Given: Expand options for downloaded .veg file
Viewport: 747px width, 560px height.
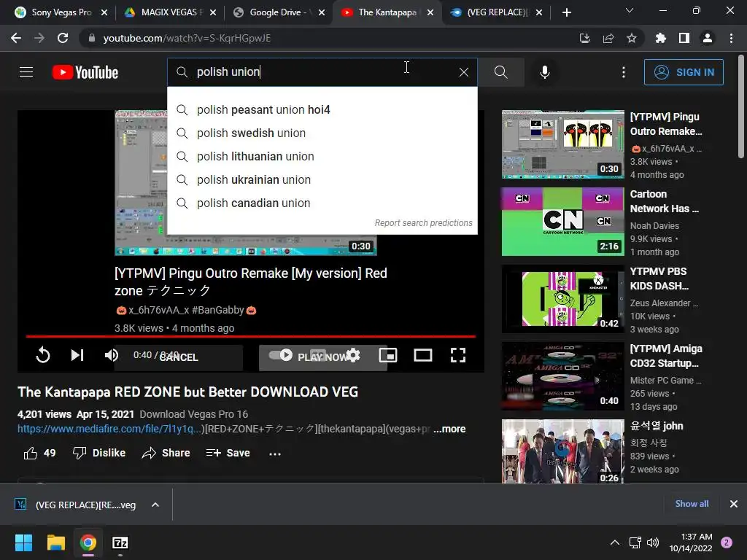Looking at the screenshot, I should pyautogui.click(x=155, y=505).
